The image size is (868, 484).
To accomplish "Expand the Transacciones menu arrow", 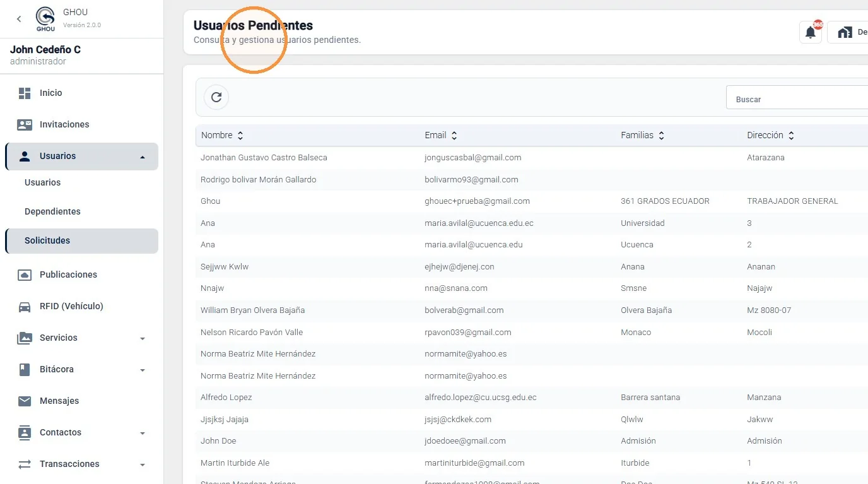I will pos(143,465).
